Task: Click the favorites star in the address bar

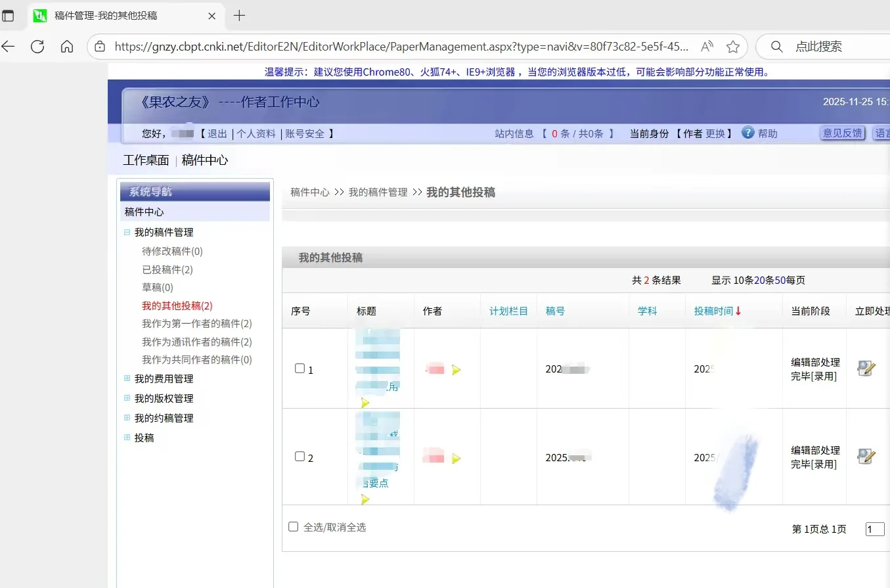Action: point(734,46)
